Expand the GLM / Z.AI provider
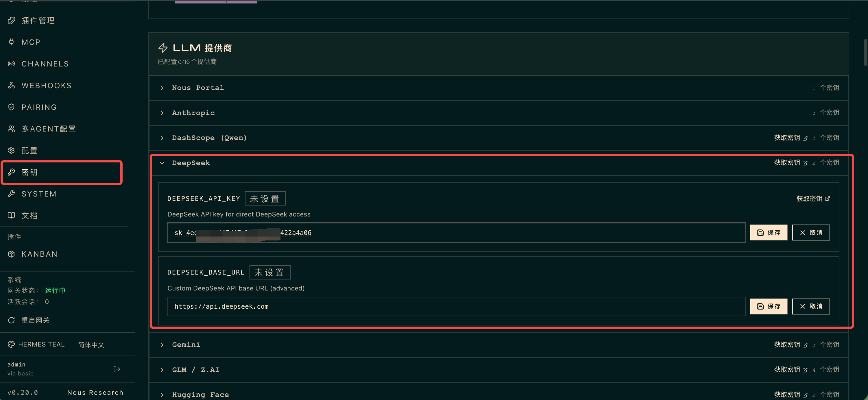 click(x=499, y=370)
